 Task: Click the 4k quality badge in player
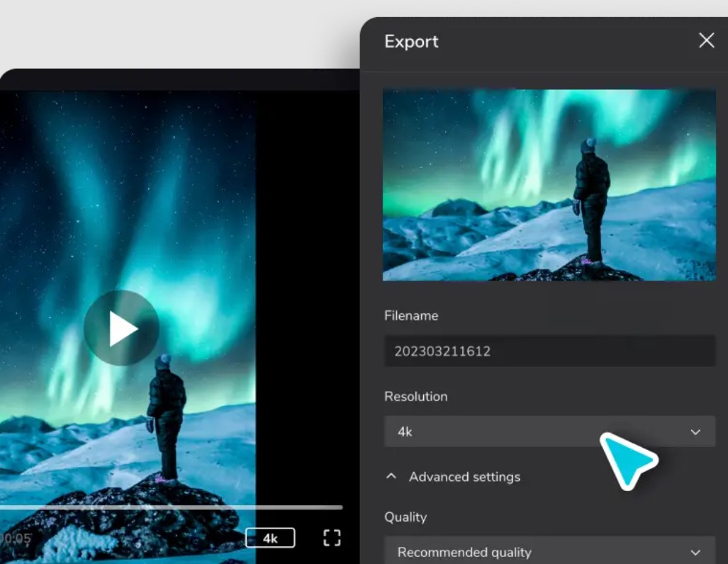pos(270,538)
